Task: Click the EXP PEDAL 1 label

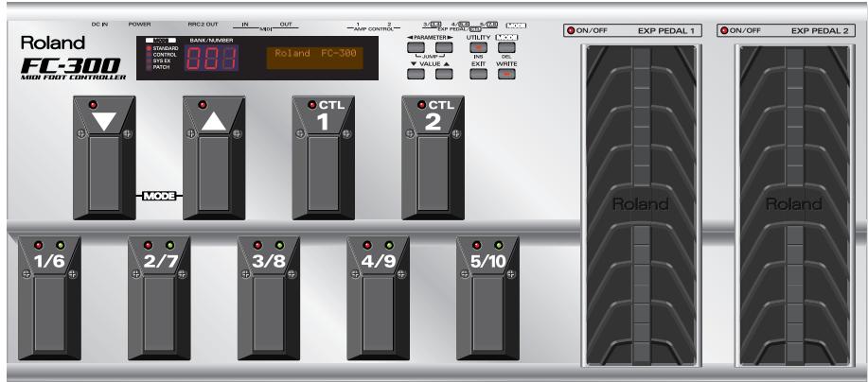Action: click(666, 31)
